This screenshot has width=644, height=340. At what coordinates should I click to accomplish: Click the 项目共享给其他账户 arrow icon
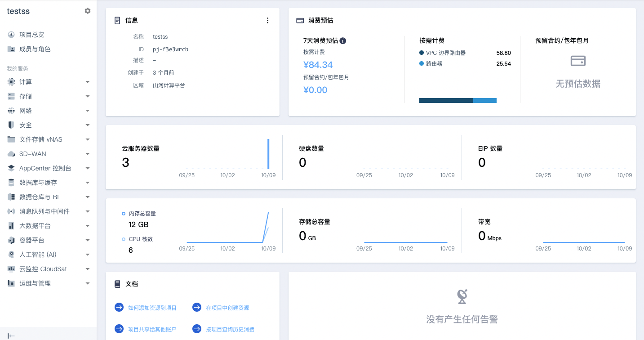pyautogui.click(x=119, y=329)
